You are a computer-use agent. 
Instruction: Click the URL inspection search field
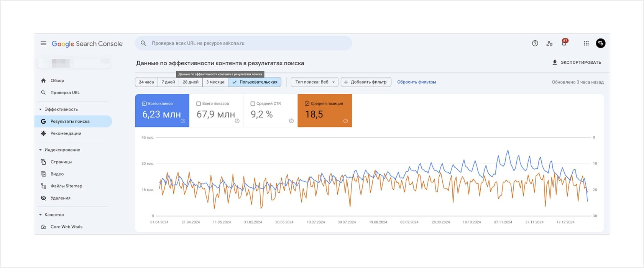tap(245, 43)
